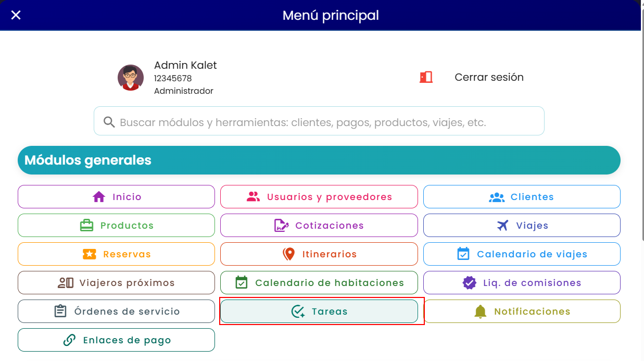Click the verified badge icon in Liq. de comisiones

470,283
